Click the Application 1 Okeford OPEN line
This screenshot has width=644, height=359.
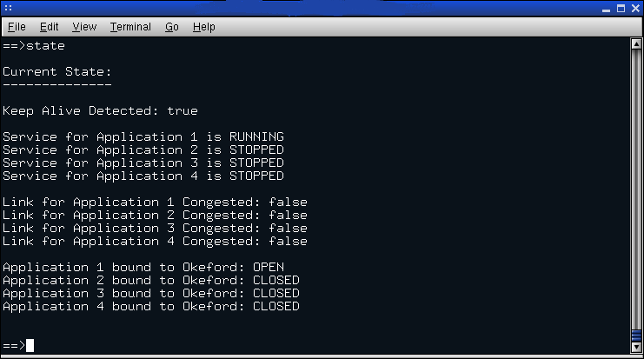pyautogui.click(x=143, y=267)
